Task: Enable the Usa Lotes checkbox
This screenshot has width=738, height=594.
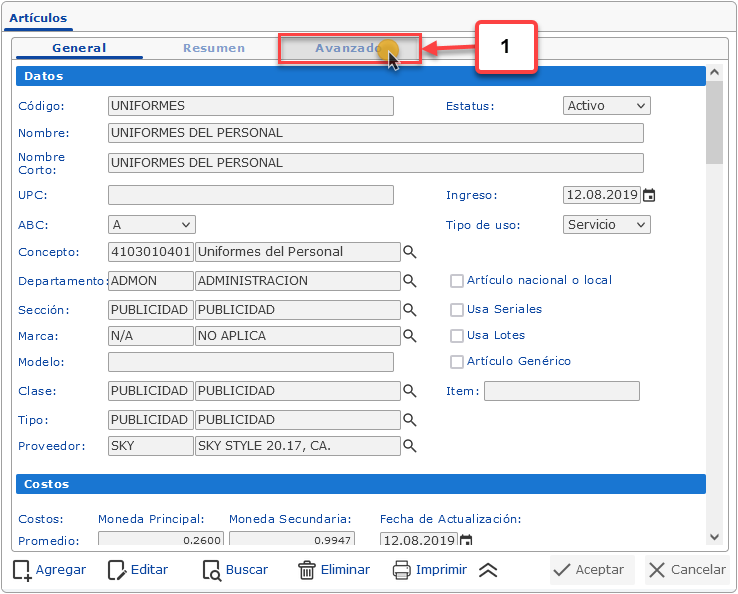Action: click(x=457, y=336)
